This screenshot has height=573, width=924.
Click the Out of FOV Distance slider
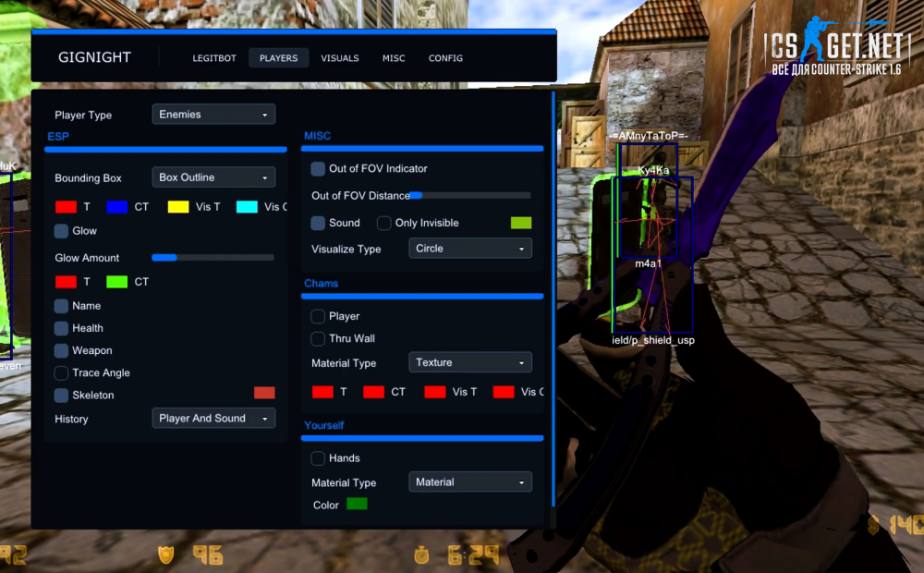(x=470, y=195)
